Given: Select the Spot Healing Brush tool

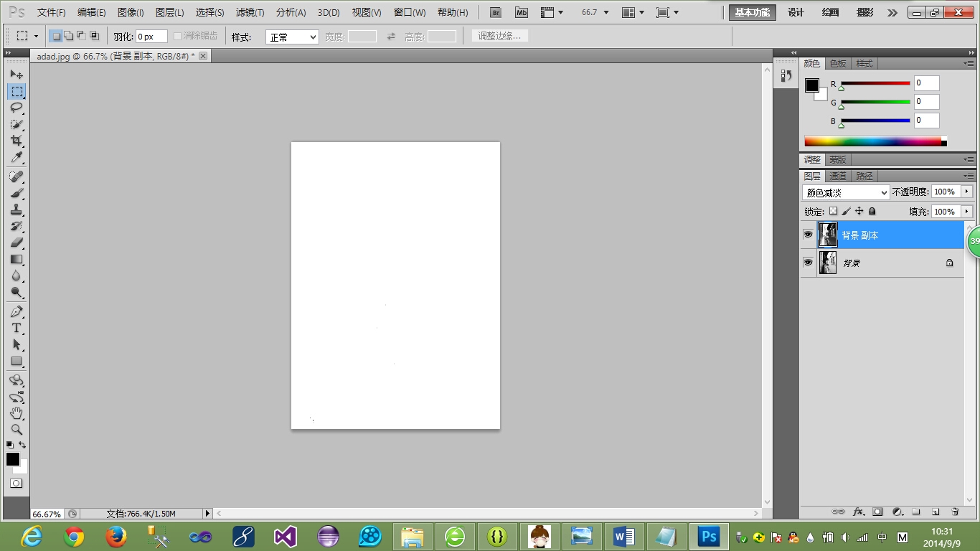Looking at the screenshot, I should [x=17, y=176].
